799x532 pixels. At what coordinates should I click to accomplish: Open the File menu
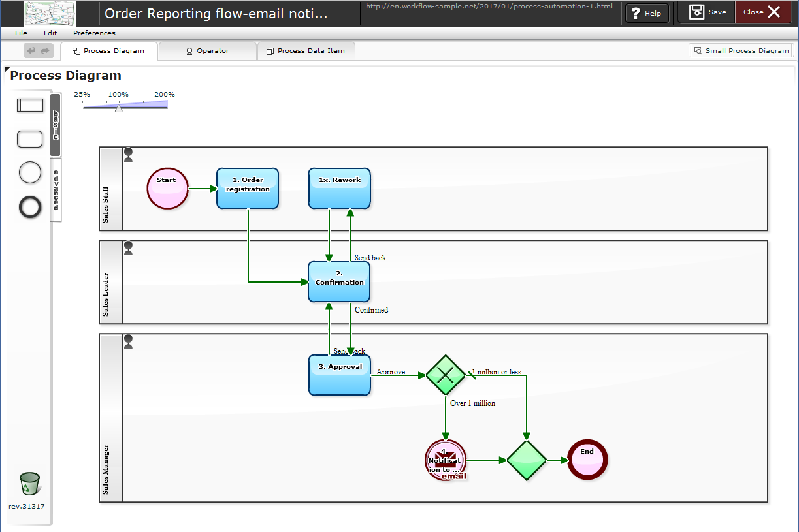(x=20, y=33)
